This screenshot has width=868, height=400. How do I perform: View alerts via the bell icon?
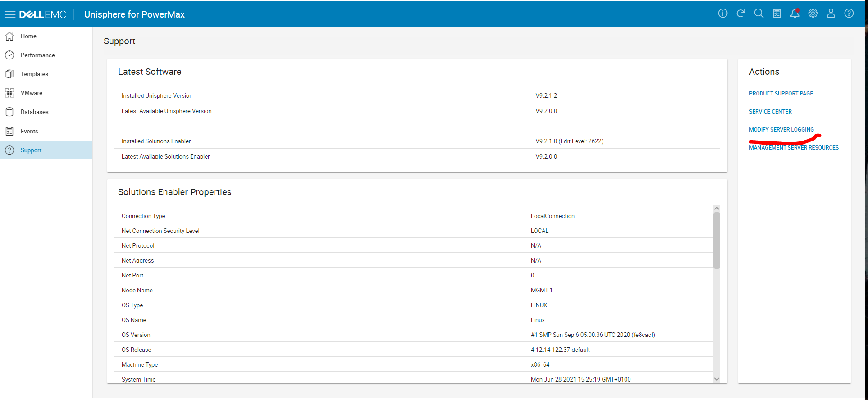click(x=795, y=14)
